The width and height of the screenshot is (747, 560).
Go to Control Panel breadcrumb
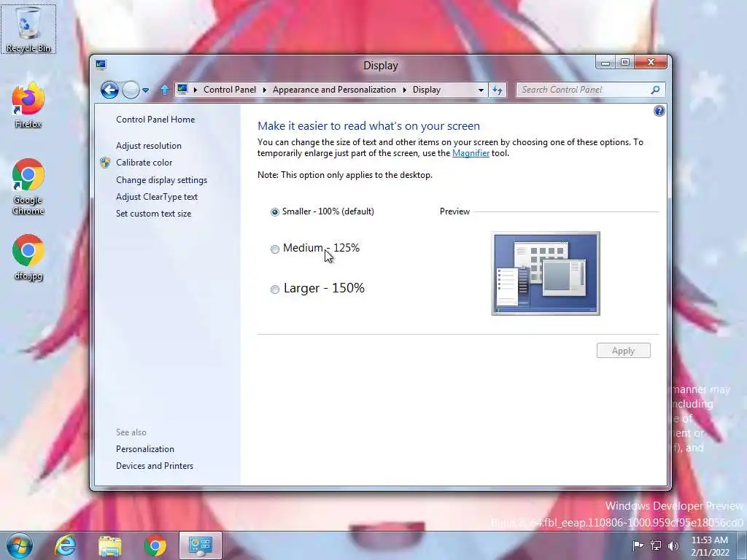point(230,90)
